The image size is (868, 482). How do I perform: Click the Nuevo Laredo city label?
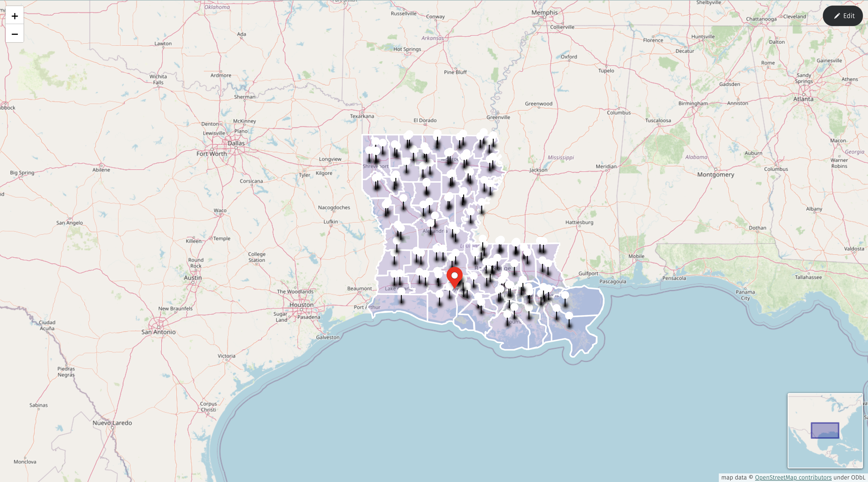click(x=112, y=423)
